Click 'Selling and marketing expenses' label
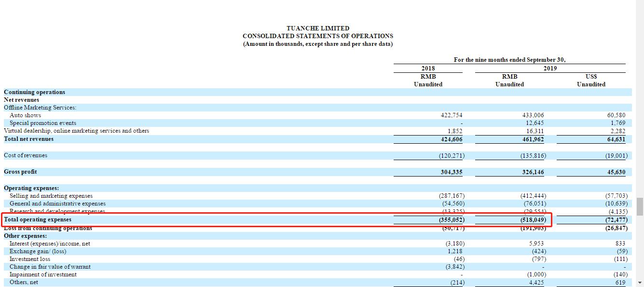Screen dimensions: 644x287 click(51, 196)
